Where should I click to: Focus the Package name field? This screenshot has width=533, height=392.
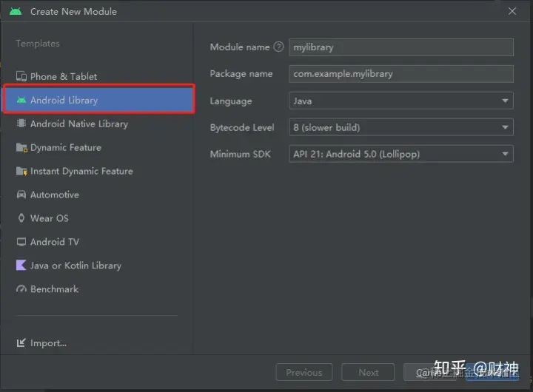(401, 74)
